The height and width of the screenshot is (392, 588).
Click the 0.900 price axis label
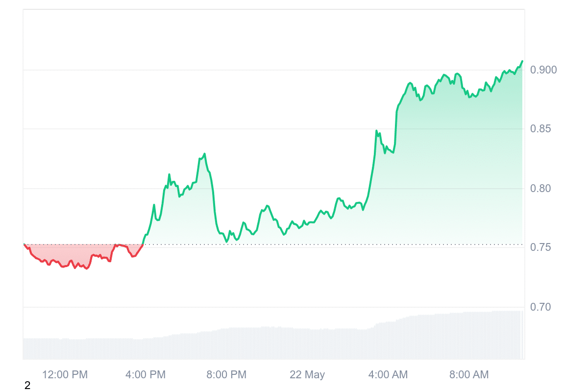[544, 70]
